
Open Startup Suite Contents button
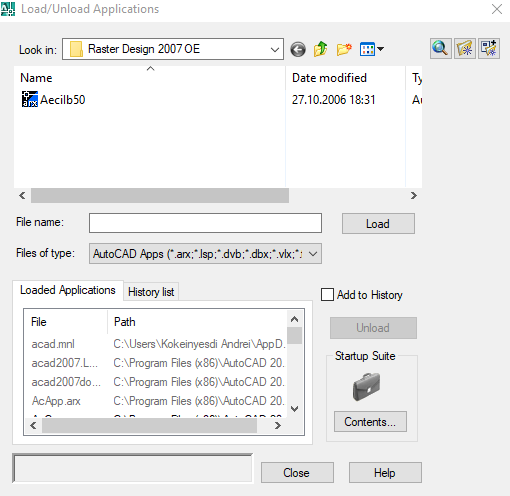point(370,422)
